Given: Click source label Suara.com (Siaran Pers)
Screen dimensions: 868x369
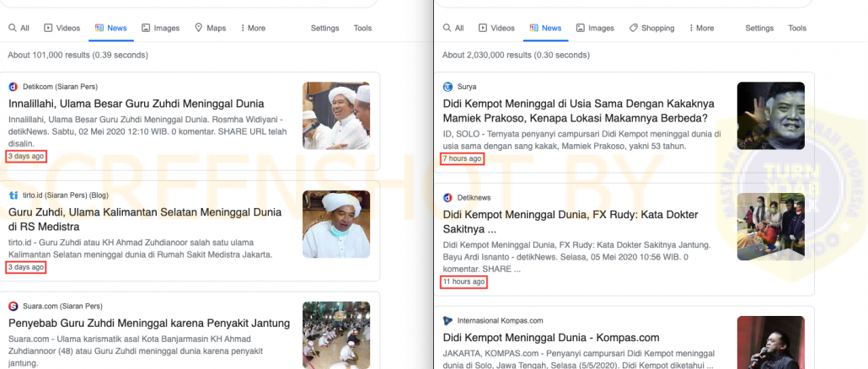Looking at the screenshot, I should pyautogui.click(x=62, y=306).
